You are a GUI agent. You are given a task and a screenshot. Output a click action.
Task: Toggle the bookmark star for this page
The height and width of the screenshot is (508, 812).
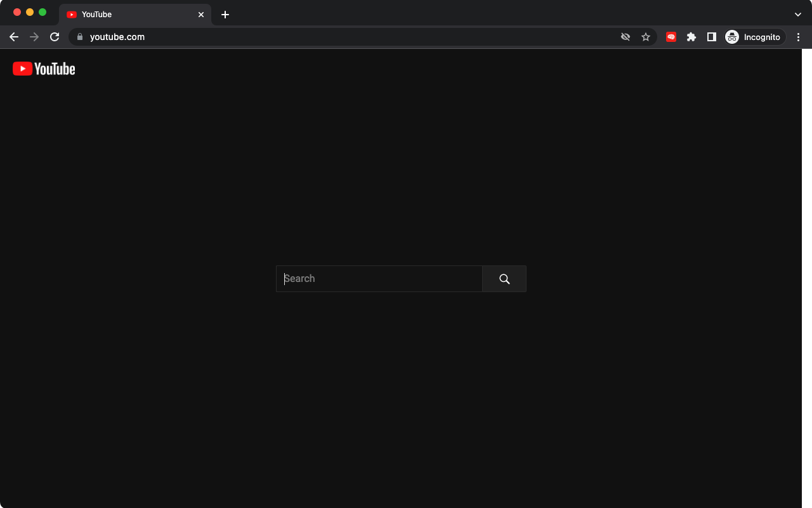click(646, 37)
